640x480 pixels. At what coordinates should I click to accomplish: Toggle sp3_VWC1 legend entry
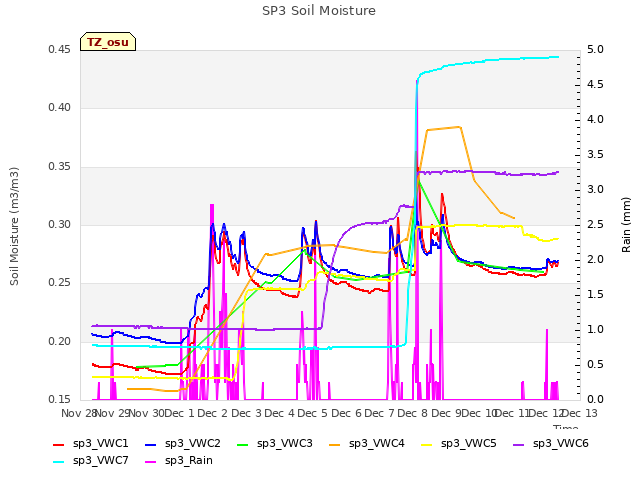(x=91, y=444)
